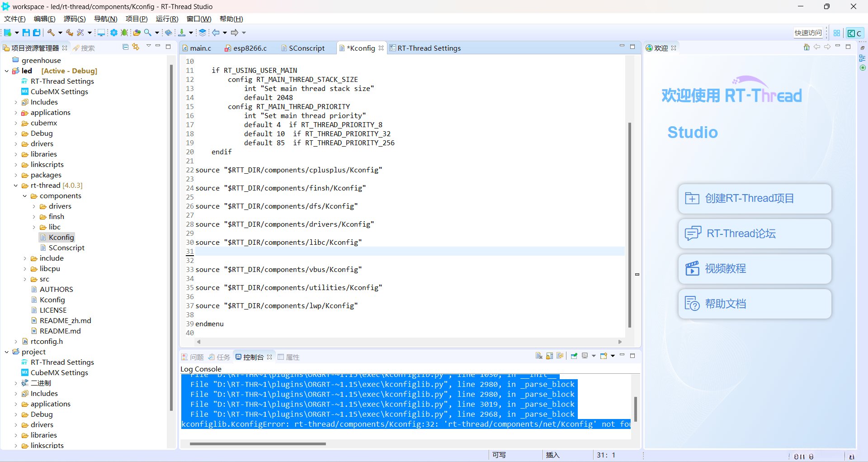The width and height of the screenshot is (868, 462).
Task: Select rtconfig.h in project tree
Action: pos(47,342)
